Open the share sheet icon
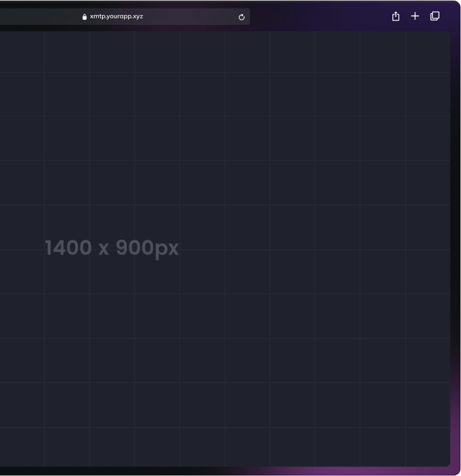461x476 pixels. pyautogui.click(x=396, y=16)
